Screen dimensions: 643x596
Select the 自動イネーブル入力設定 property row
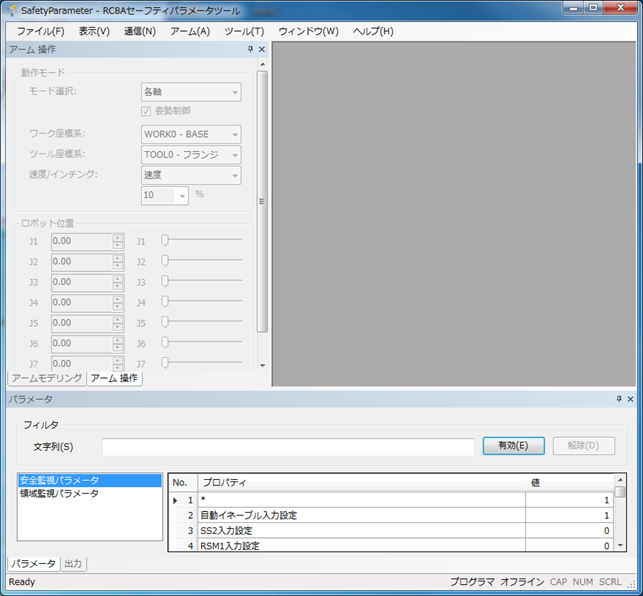pyautogui.click(x=360, y=515)
